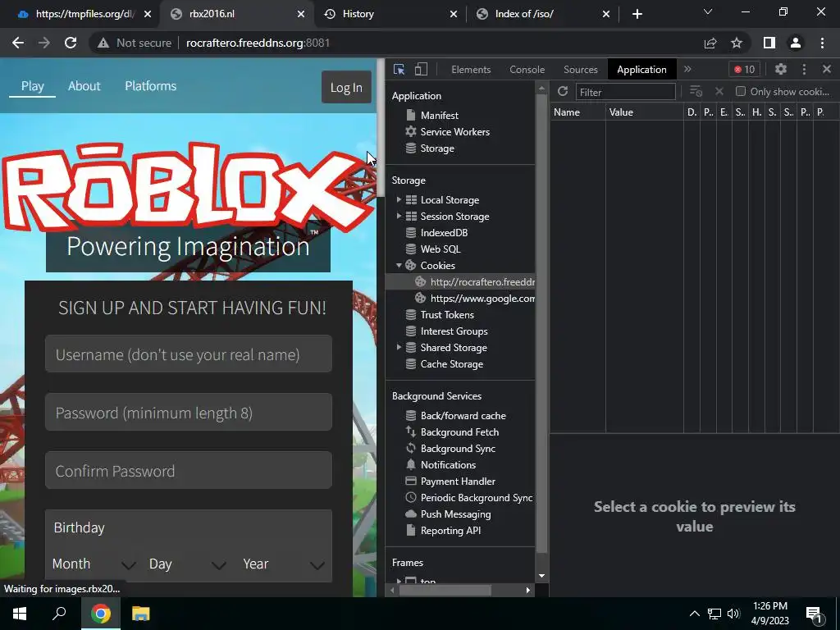This screenshot has height=630, width=840.
Task: Open Trust Tokens item
Action: pyautogui.click(x=447, y=315)
